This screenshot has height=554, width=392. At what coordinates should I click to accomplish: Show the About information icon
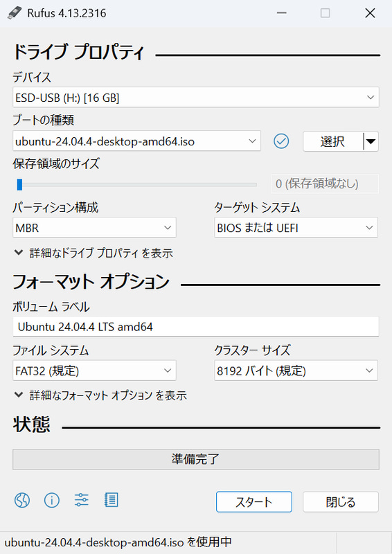[x=52, y=500]
